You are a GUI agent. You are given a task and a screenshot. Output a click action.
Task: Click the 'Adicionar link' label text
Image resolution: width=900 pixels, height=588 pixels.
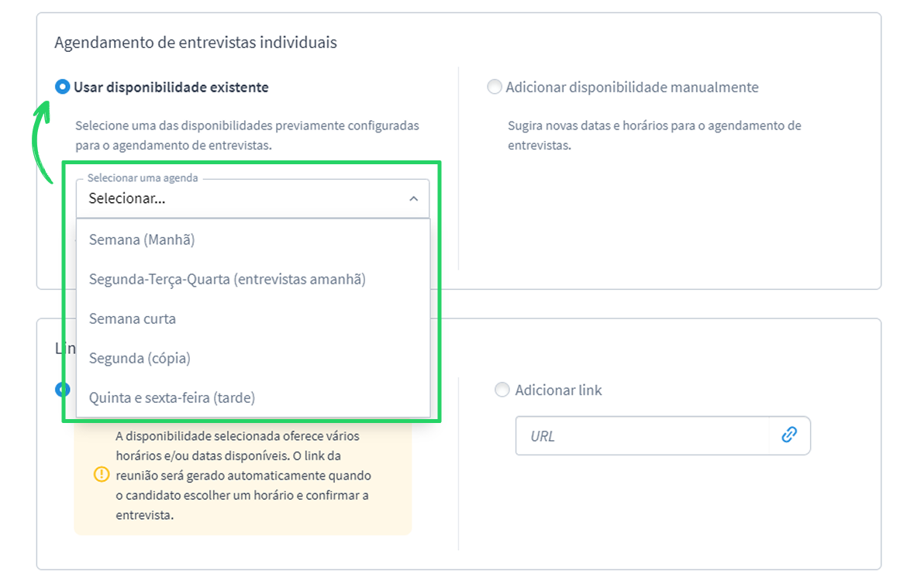(558, 390)
